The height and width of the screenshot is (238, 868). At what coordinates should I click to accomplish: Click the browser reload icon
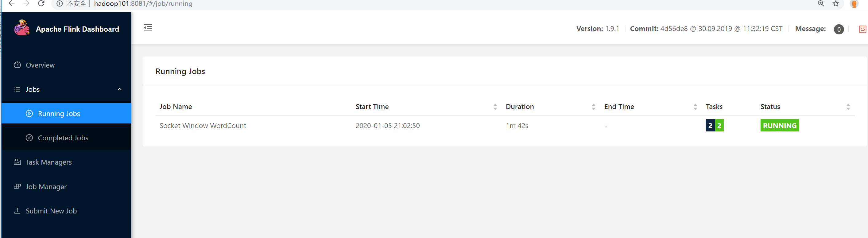(x=41, y=4)
